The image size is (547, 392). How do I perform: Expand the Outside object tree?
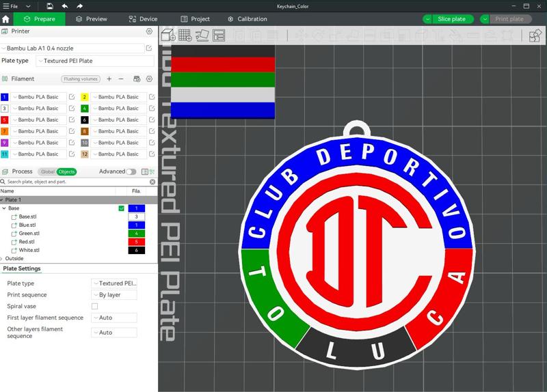tap(2, 259)
